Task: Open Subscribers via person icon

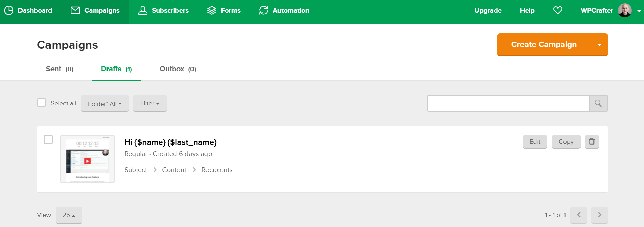Action: [x=143, y=11]
